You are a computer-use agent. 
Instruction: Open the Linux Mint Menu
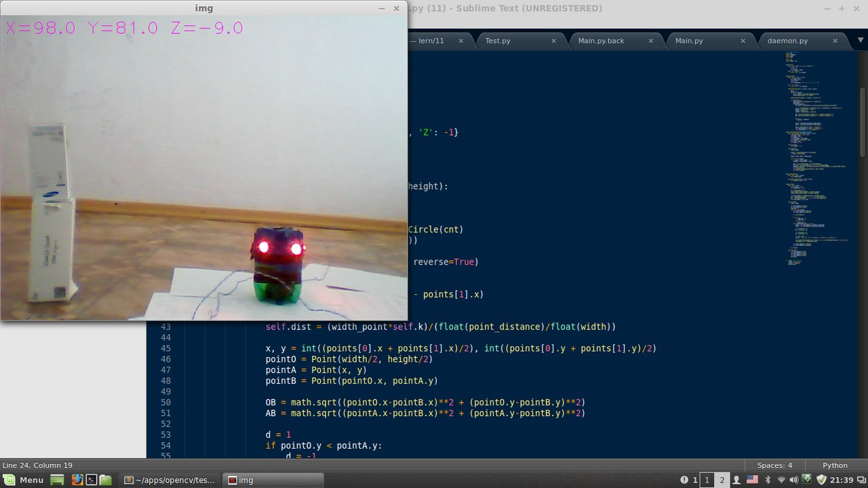tap(23, 480)
